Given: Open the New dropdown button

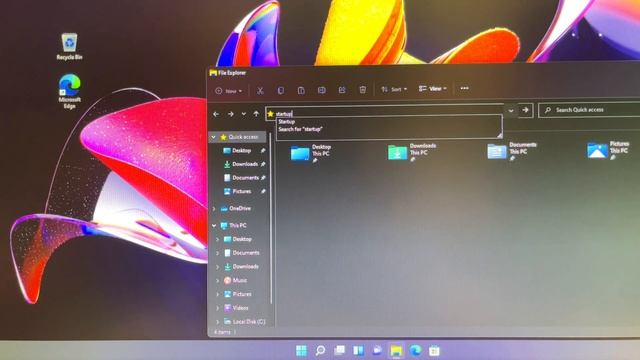Looking at the screenshot, I should tap(229, 91).
